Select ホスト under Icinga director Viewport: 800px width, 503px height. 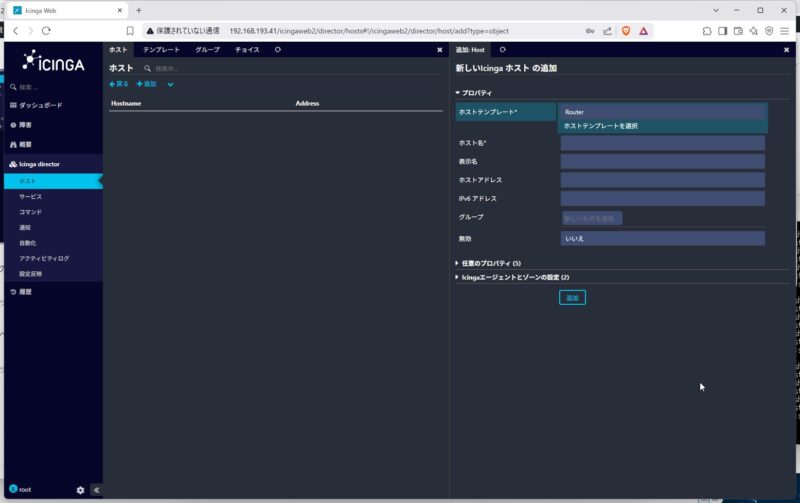click(x=54, y=181)
